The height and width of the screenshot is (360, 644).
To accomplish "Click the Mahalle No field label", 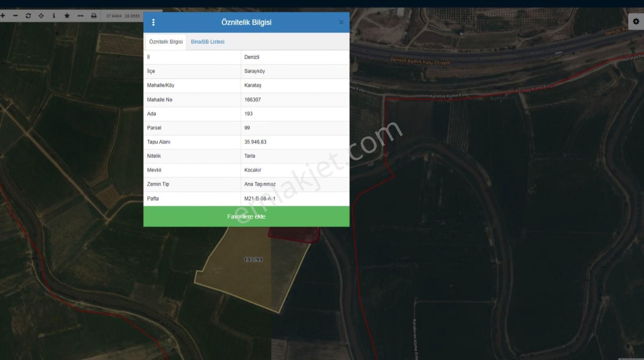I will pyautogui.click(x=160, y=100).
